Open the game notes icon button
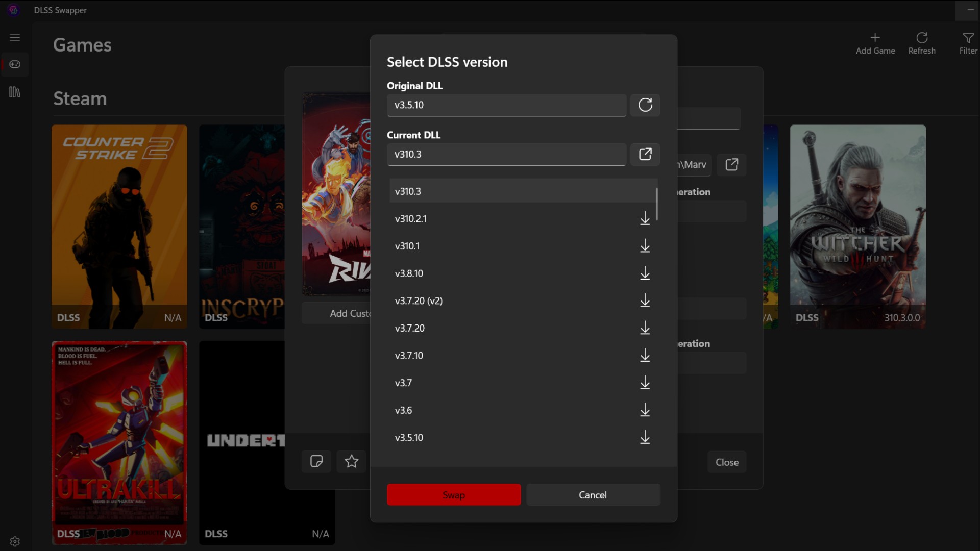Screen dimensions: 980x551 click(x=316, y=462)
